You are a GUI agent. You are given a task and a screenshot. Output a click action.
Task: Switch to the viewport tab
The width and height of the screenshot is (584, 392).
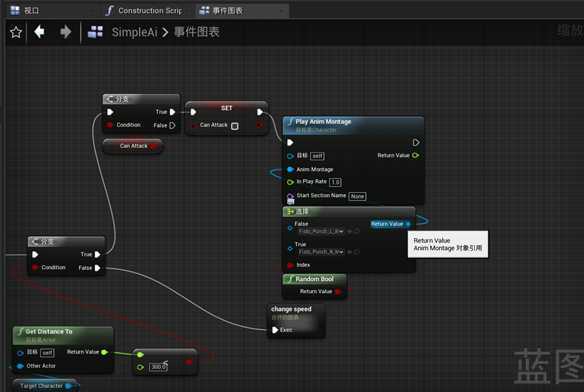(x=25, y=10)
